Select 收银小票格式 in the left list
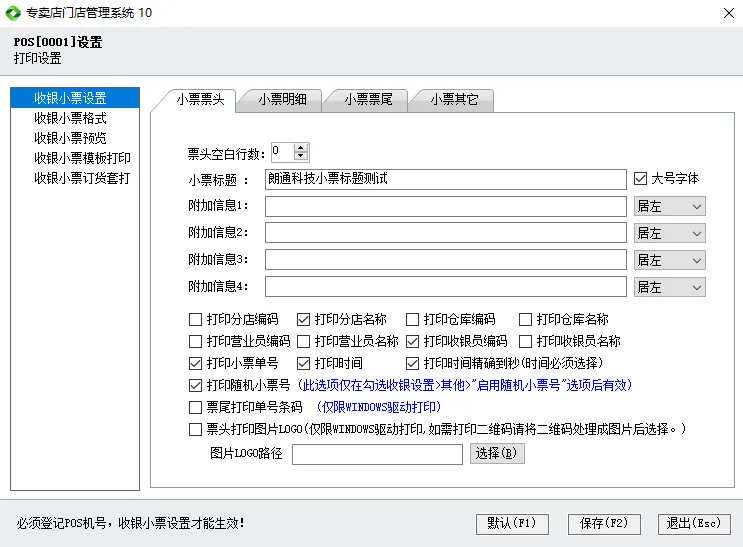743x547 pixels. (x=70, y=118)
